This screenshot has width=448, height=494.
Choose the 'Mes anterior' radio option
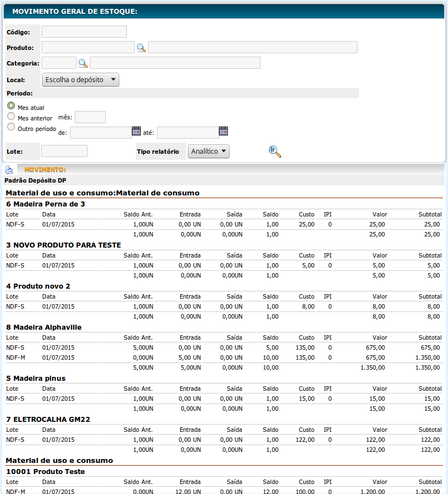click(11, 116)
